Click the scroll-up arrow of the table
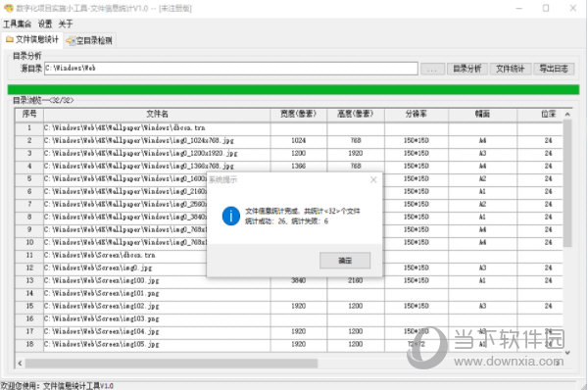Image resolution: width=588 pixels, height=390 pixels. click(x=567, y=114)
